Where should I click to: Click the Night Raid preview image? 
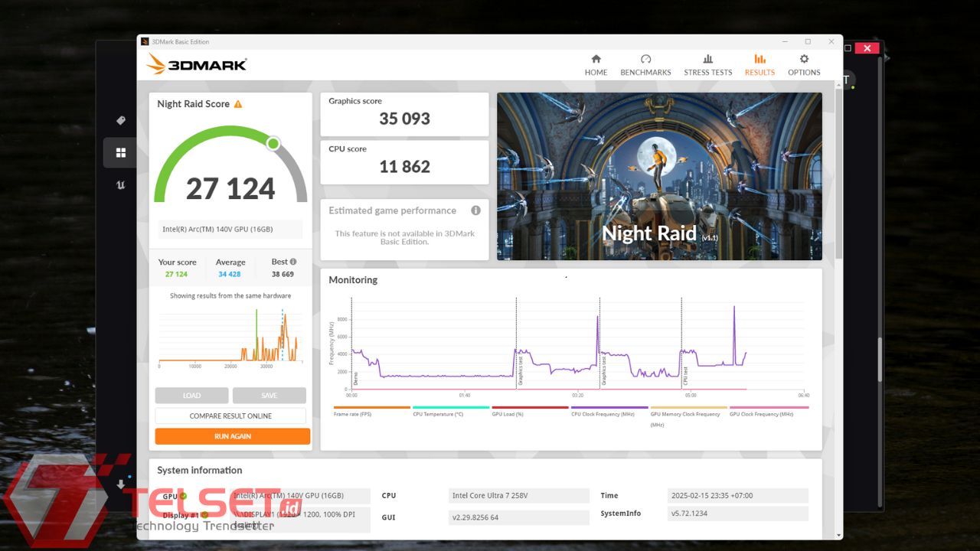point(659,176)
